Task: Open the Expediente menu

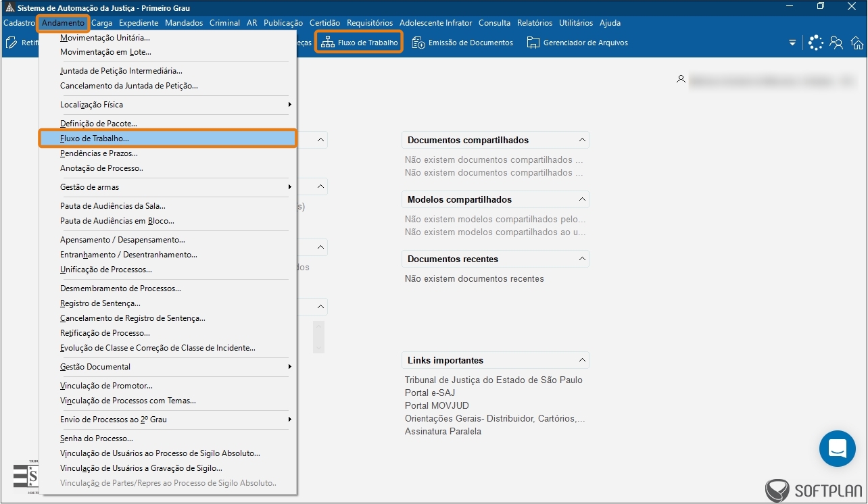Action: pyautogui.click(x=139, y=23)
